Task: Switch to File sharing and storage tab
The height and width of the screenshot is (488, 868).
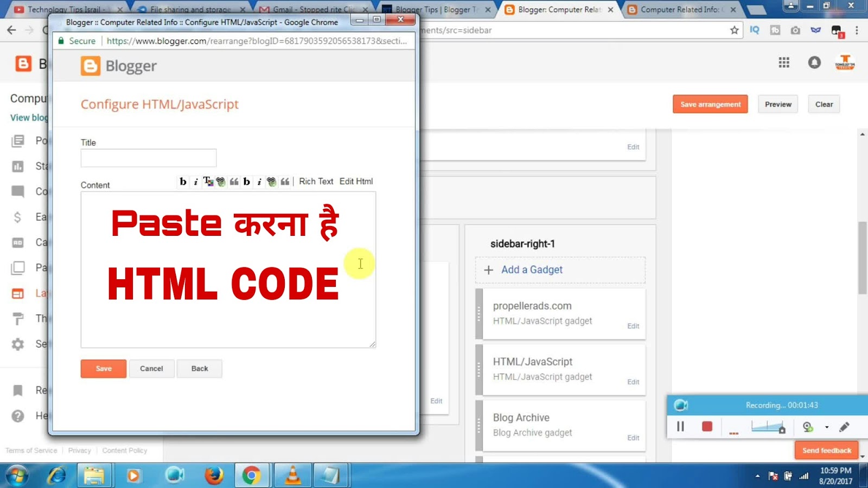Action: [191, 9]
